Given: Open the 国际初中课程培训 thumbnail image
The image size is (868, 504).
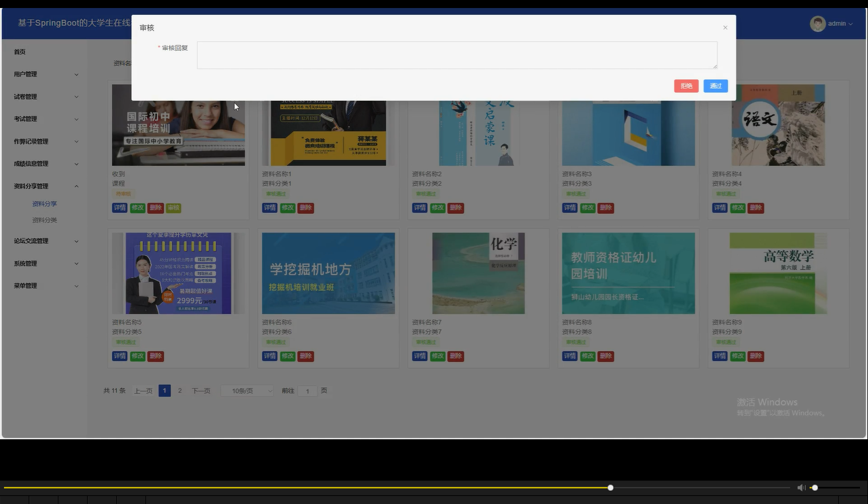Looking at the screenshot, I should point(179,133).
